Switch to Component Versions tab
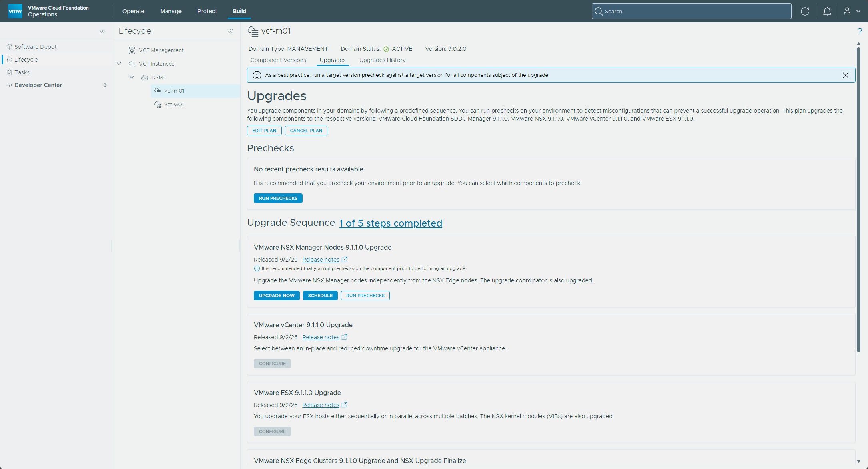This screenshot has width=868, height=469. (278, 60)
